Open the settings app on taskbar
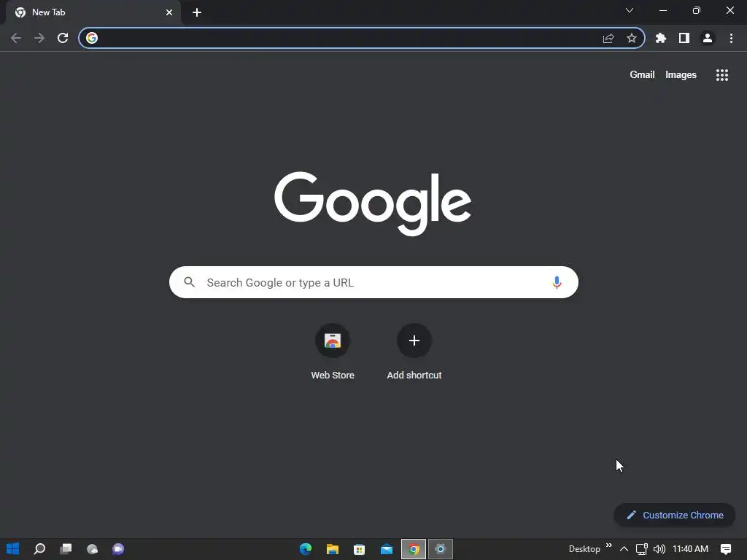This screenshot has height=560, width=747. (x=440, y=549)
